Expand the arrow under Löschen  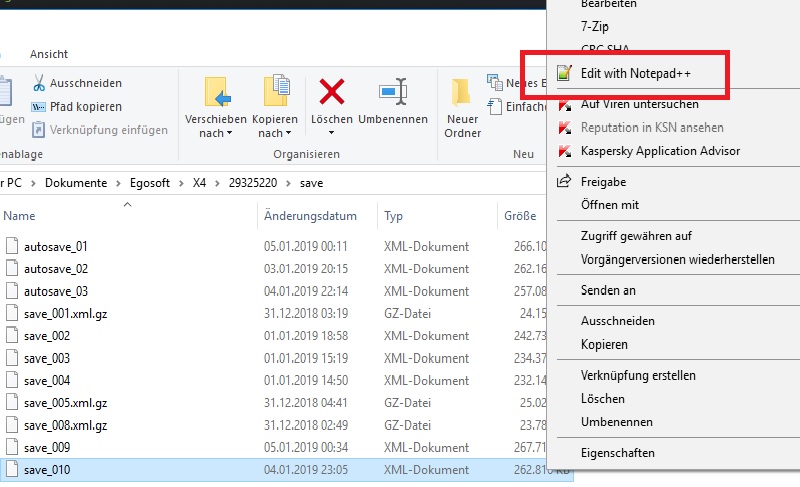331,133
